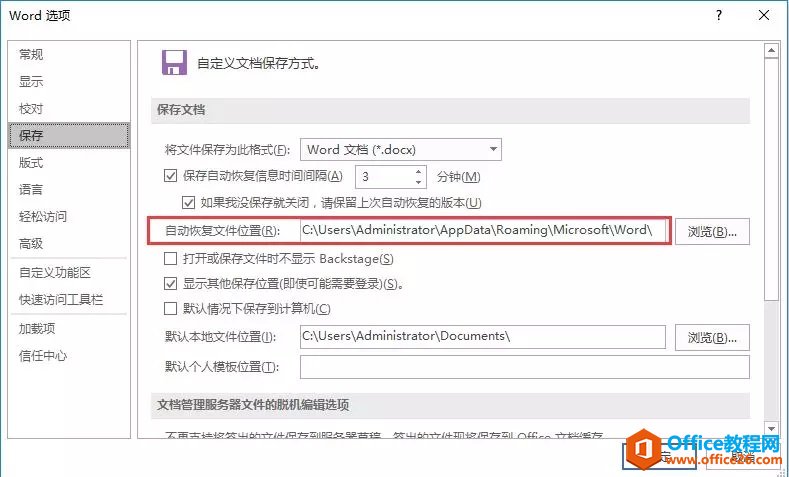
Task: Click the vertical scrollbar thumb
Action: click(x=771, y=180)
